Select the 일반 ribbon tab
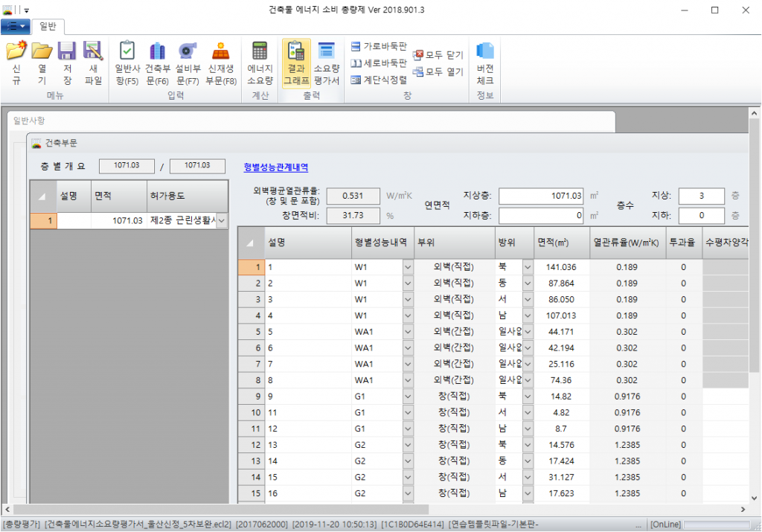762x532 pixels. [x=48, y=26]
